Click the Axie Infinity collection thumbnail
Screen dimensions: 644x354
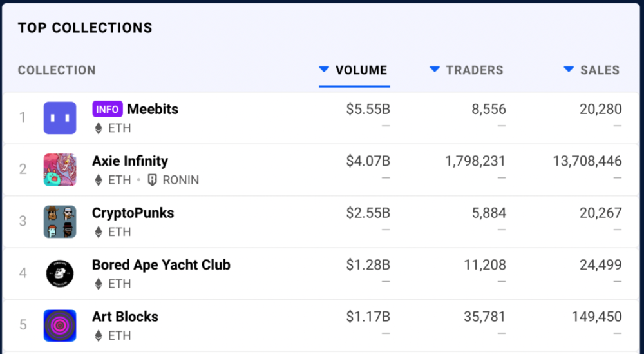60,170
